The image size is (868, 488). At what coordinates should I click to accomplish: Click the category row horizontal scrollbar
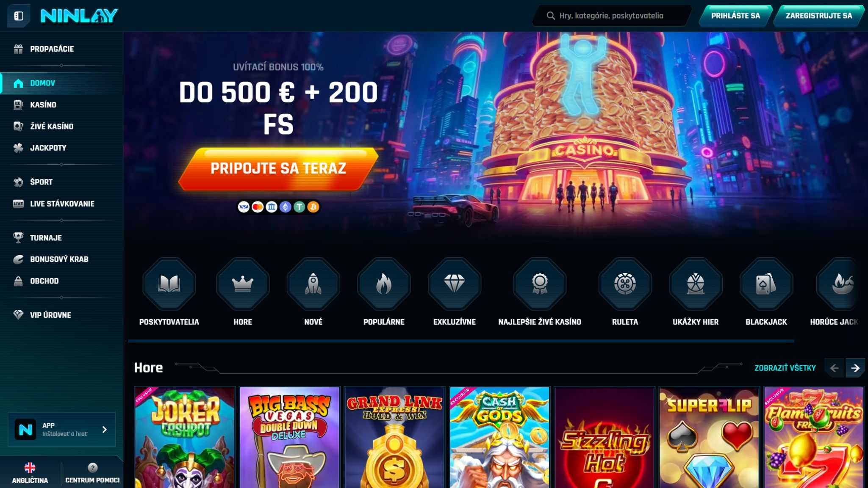coord(461,341)
